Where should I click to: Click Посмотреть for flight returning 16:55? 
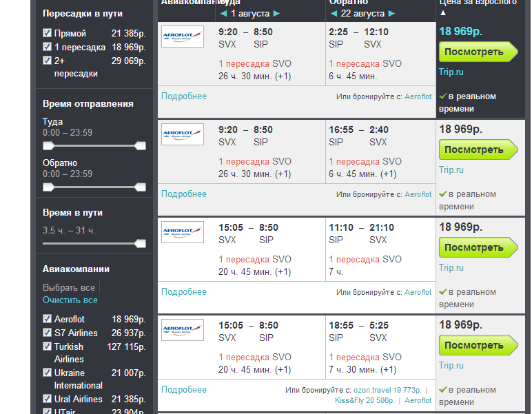point(478,149)
